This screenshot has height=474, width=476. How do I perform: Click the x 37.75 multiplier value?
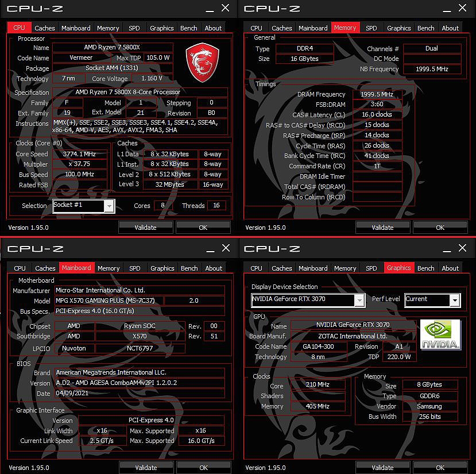click(80, 164)
